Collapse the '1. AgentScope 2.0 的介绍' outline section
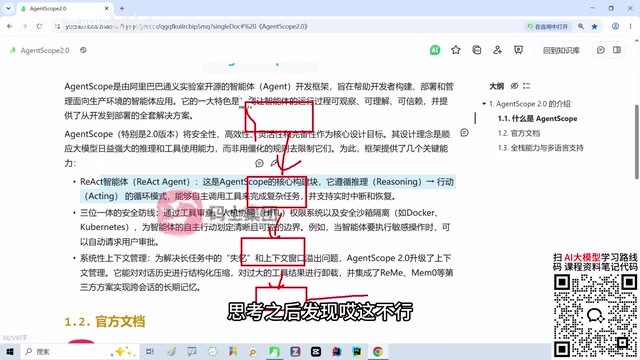 (484, 104)
